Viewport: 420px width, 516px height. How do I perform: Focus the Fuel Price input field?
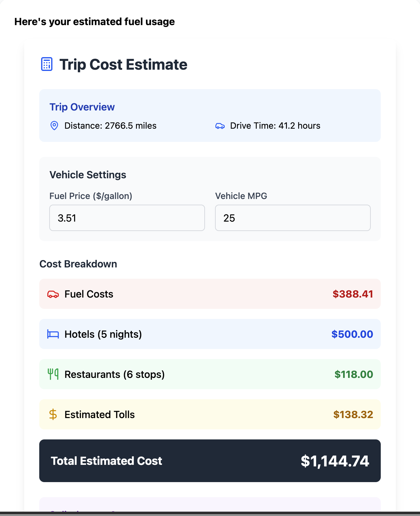click(127, 218)
